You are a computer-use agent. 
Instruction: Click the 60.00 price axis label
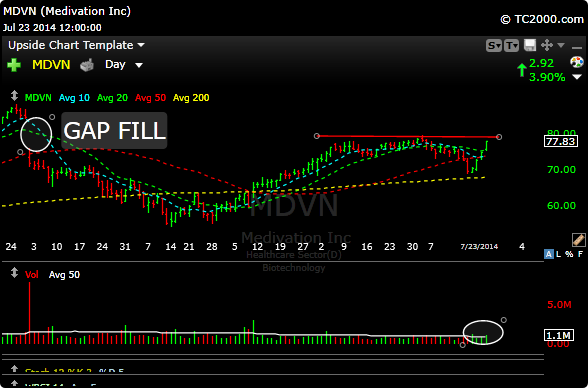click(561, 205)
